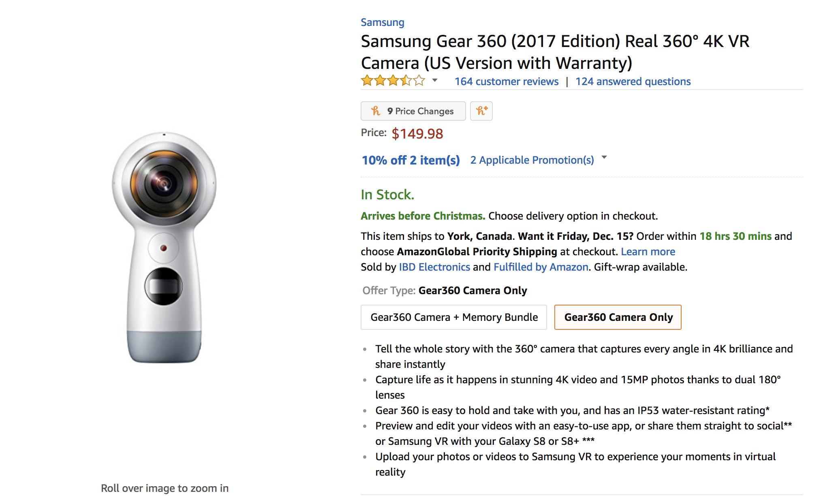Click the 9 Price Changes button
This screenshot has width=821, height=504.
pyautogui.click(x=420, y=111)
